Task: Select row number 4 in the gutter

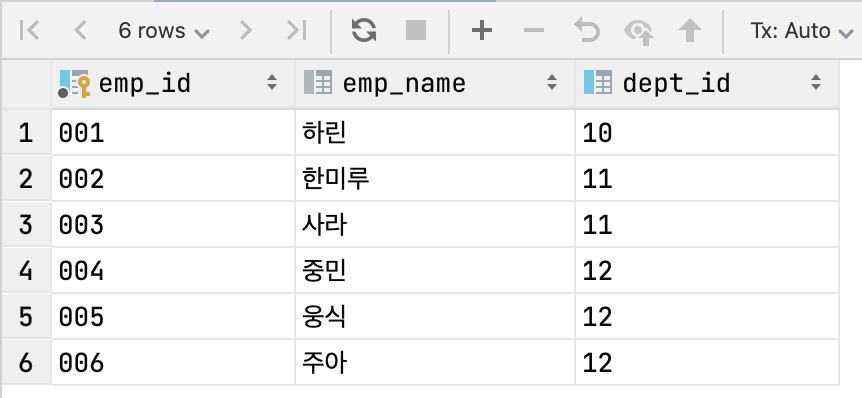Action: point(26,271)
